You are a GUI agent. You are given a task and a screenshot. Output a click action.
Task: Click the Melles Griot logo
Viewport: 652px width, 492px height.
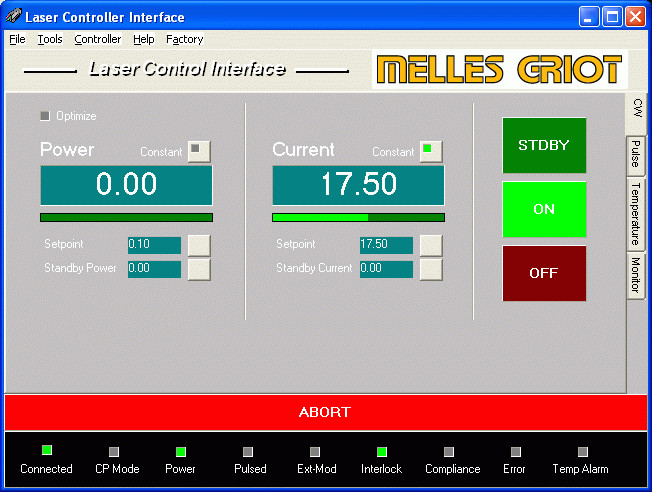(499, 69)
